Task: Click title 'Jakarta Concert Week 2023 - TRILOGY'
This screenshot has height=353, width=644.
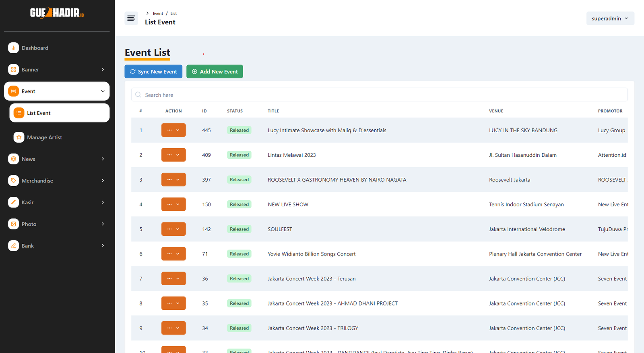Action: (x=313, y=328)
